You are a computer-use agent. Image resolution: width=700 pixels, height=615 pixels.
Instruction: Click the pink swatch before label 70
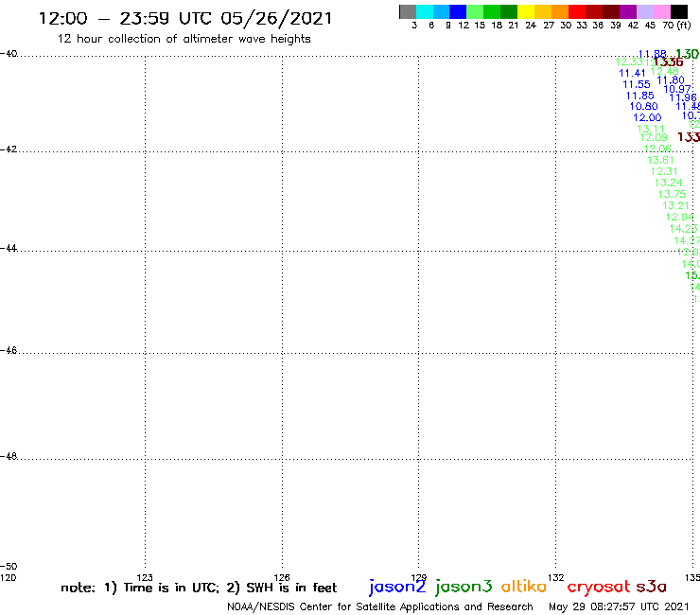661,11
